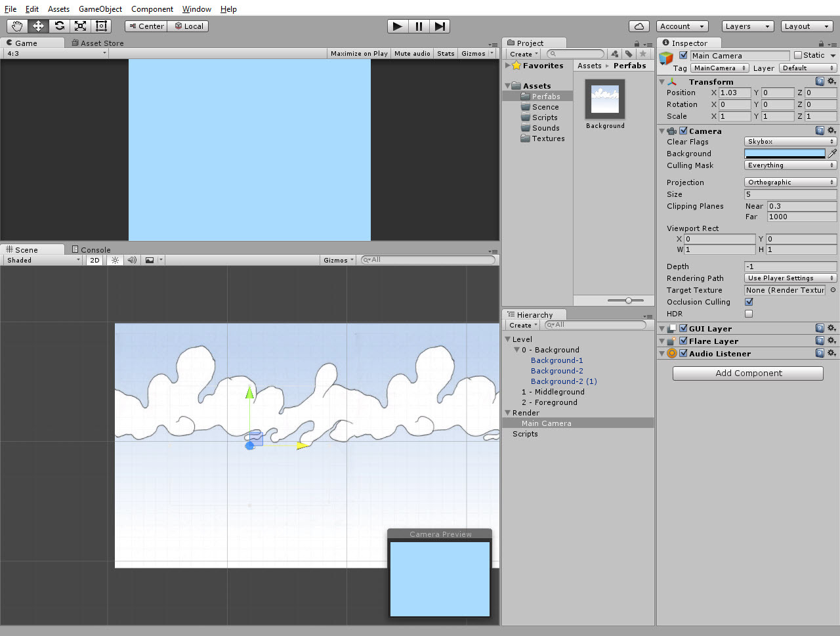Open Transform component gear menu
Viewport: 840px width, 636px height.
click(831, 81)
